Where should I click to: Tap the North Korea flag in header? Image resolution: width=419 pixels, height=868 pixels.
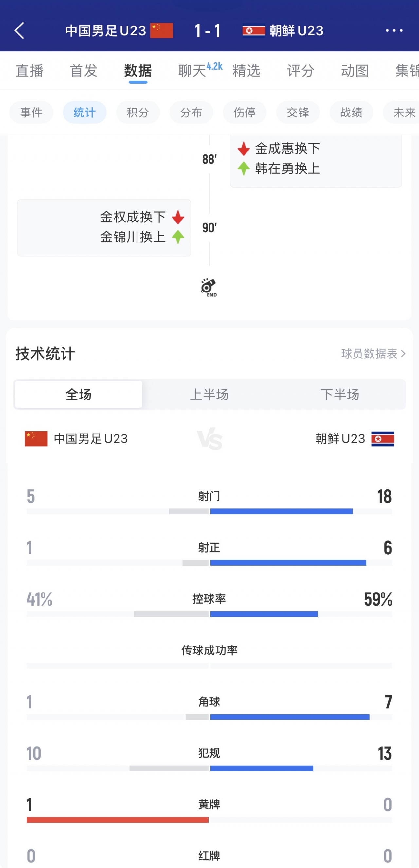click(253, 31)
